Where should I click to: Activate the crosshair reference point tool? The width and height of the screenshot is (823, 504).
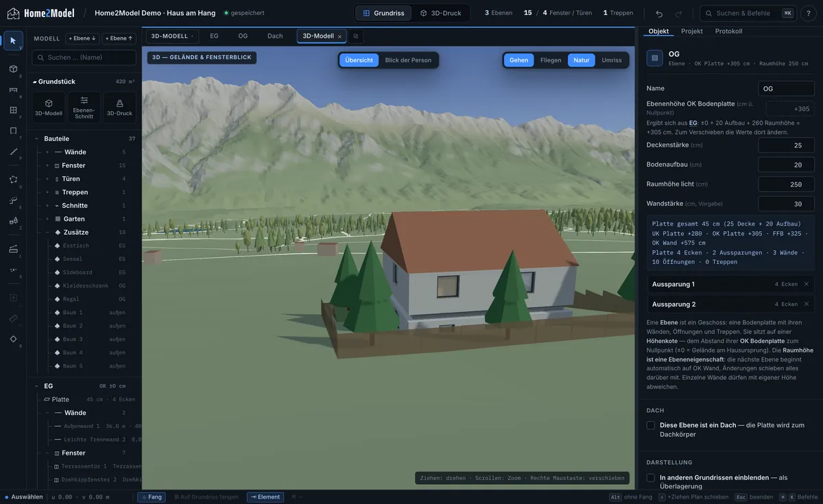coord(13,339)
